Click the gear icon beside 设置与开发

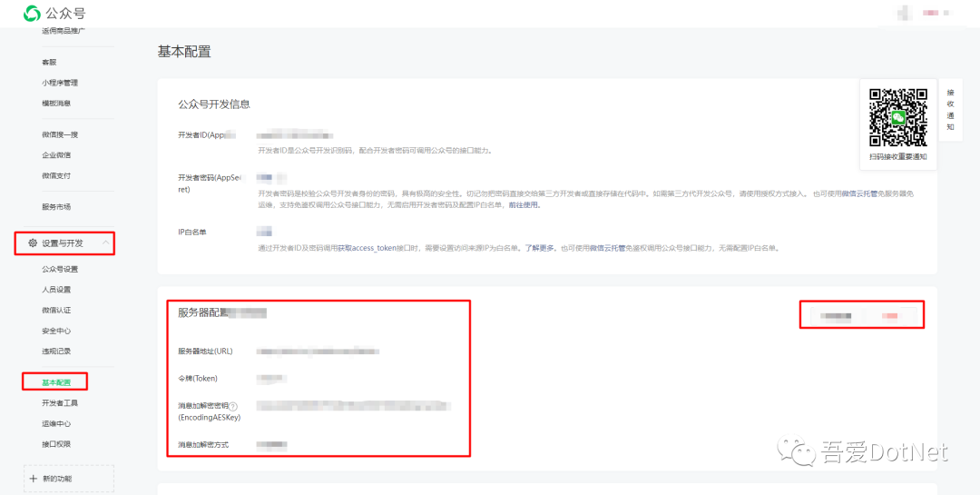[33, 243]
